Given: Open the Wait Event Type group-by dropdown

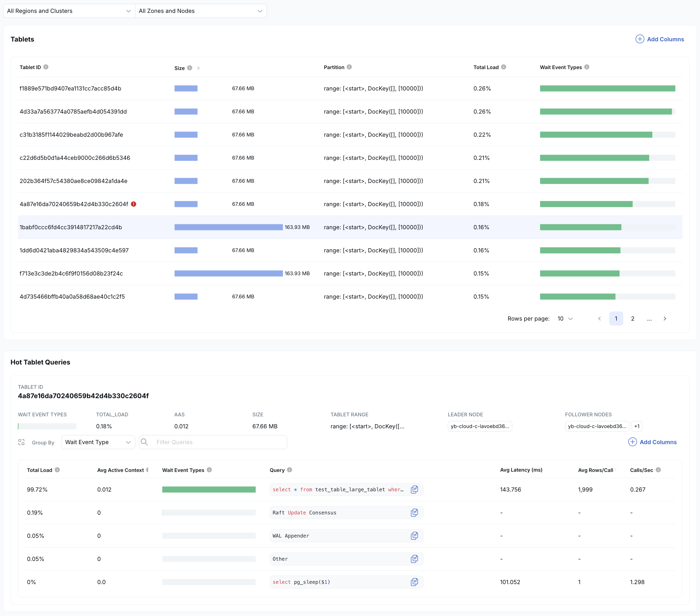Looking at the screenshot, I should coord(98,442).
